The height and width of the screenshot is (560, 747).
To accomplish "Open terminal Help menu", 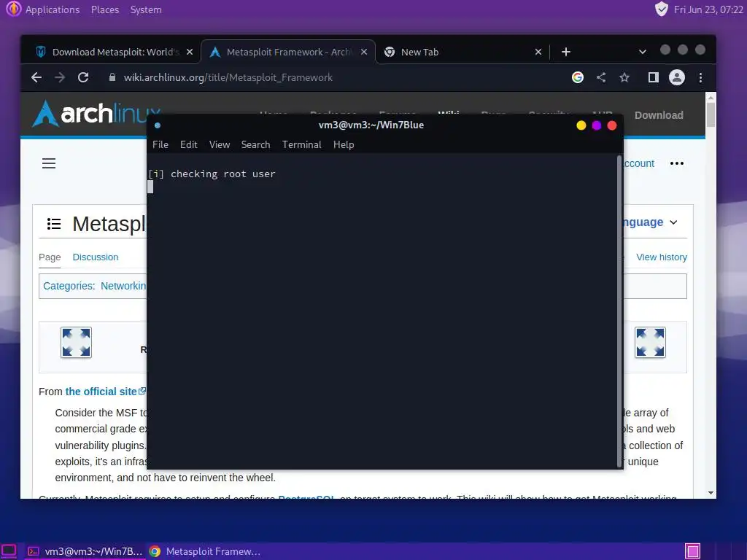I will pyautogui.click(x=344, y=145).
